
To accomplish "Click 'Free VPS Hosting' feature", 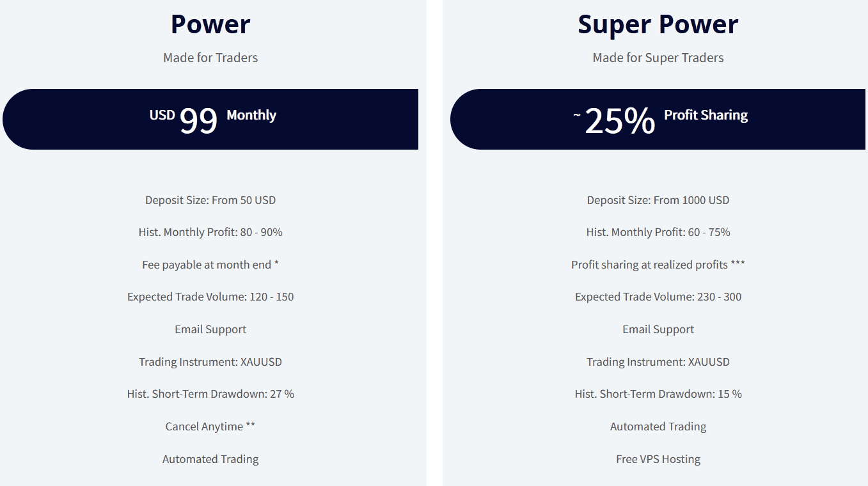I will click(658, 459).
